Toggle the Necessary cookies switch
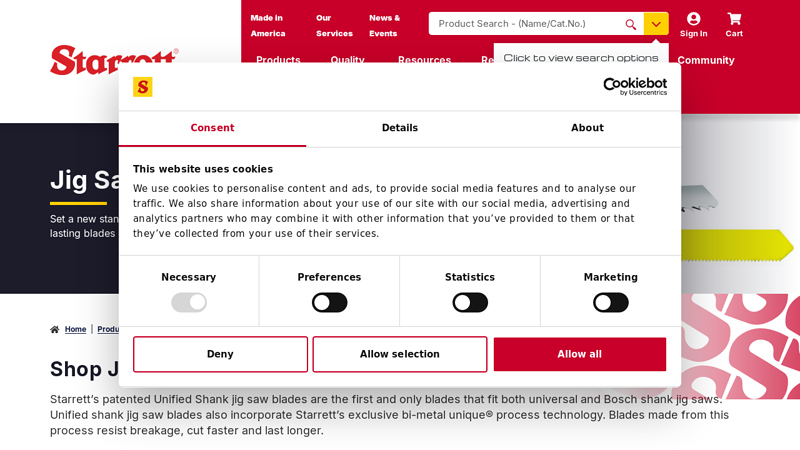The image size is (800, 450). pyautogui.click(x=189, y=302)
